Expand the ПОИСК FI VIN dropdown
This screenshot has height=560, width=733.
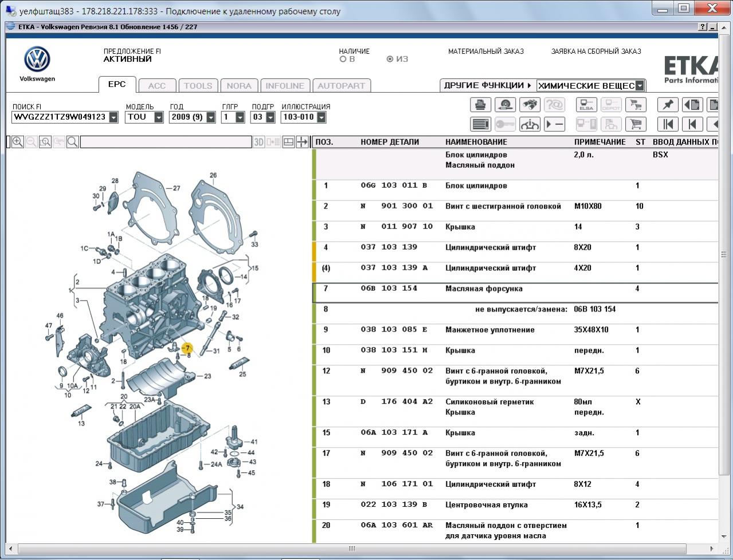tap(113, 117)
